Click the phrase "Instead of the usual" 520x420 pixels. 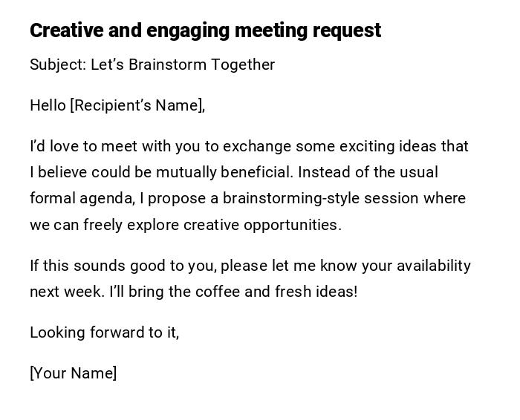[x=368, y=172]
